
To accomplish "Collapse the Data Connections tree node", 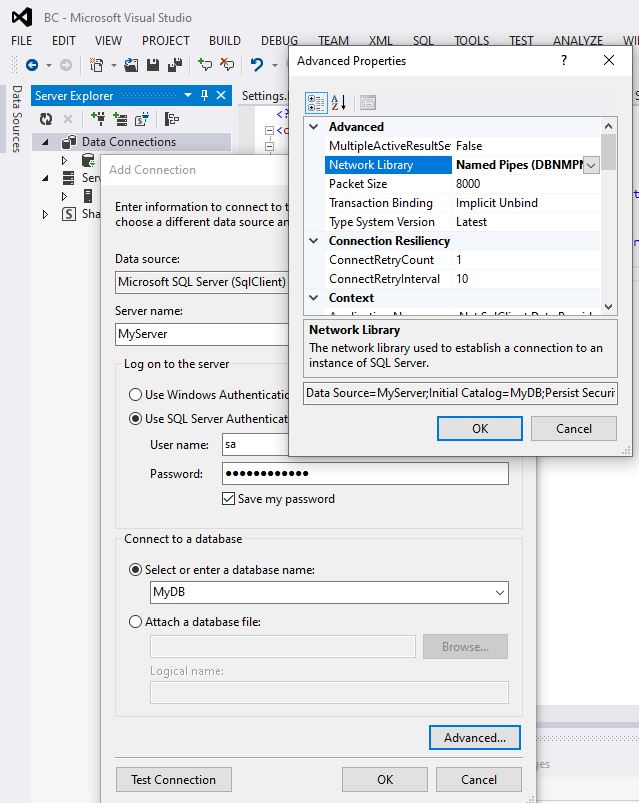I will coord(45,142).
